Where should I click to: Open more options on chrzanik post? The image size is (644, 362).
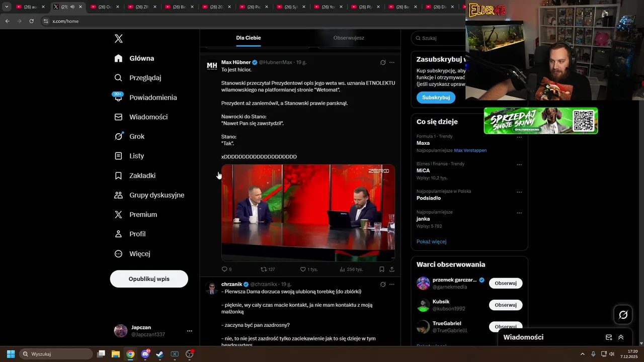(x=392, y=285)
